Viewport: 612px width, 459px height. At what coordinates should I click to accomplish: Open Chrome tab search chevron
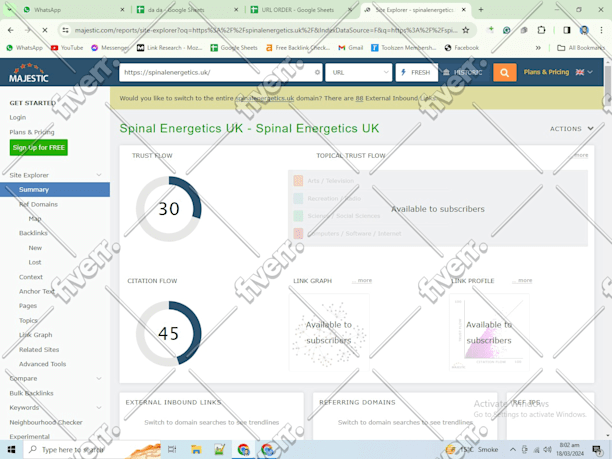tap(10, 10)
